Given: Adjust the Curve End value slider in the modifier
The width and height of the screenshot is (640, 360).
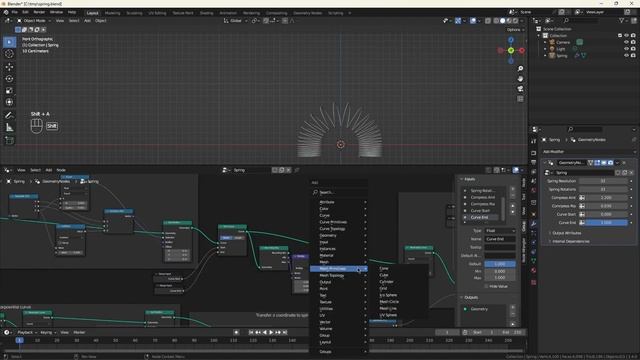Looking at the screenshot, I should [607, 222].
